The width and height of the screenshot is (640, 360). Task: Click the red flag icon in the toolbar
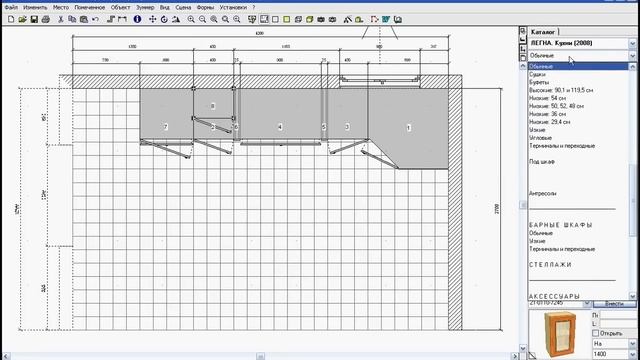pos(374,19)
